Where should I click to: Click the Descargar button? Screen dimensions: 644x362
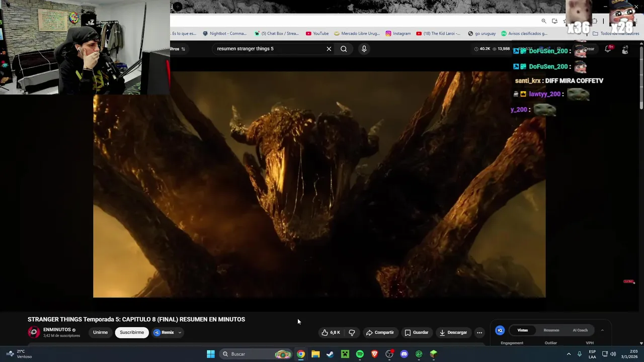coord(453,332)
